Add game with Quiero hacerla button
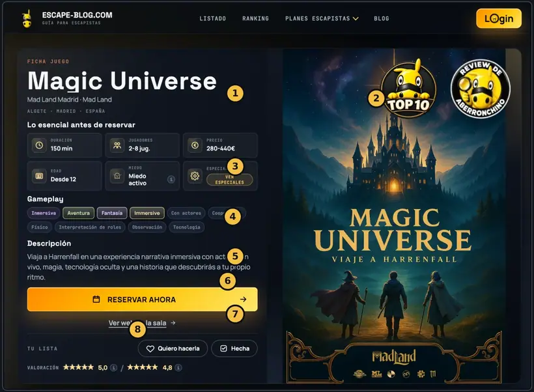The height and width of the screenshot is (392, 534). pos(173,348)
